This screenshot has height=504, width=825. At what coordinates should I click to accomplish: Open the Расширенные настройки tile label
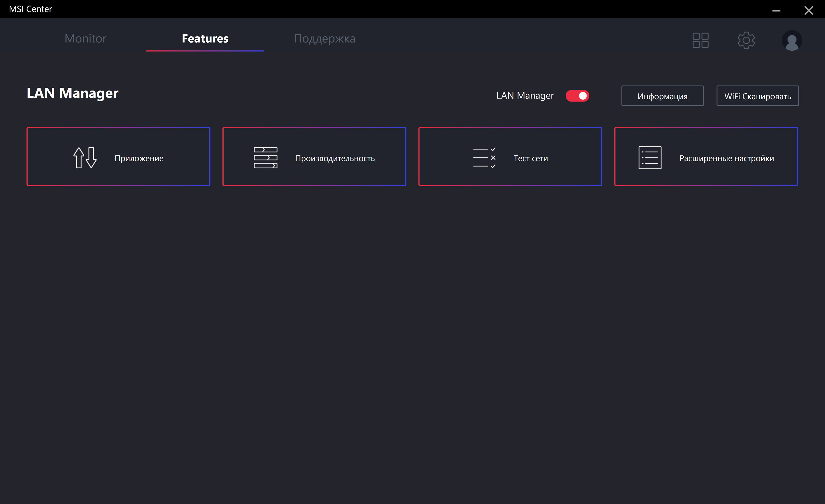click(727, 158)
